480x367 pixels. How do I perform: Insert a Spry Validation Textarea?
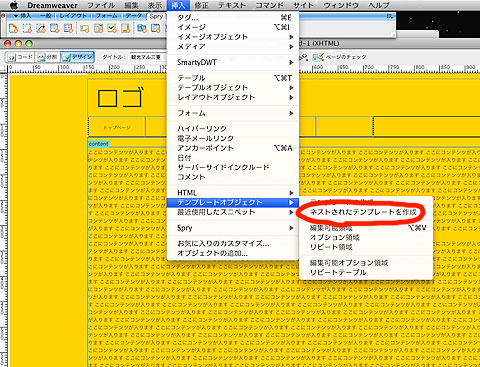point(126,29)
